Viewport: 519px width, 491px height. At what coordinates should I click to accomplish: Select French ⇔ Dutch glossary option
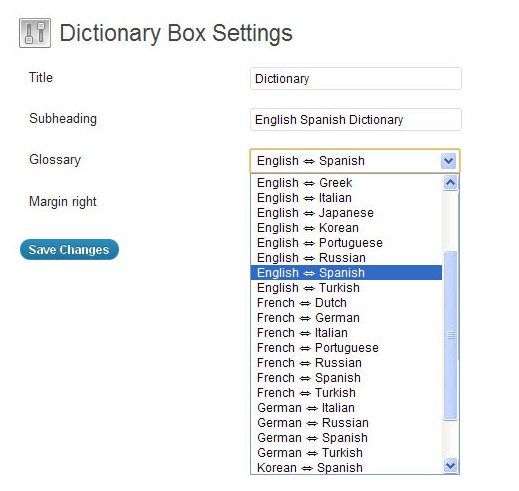[346, 303]
